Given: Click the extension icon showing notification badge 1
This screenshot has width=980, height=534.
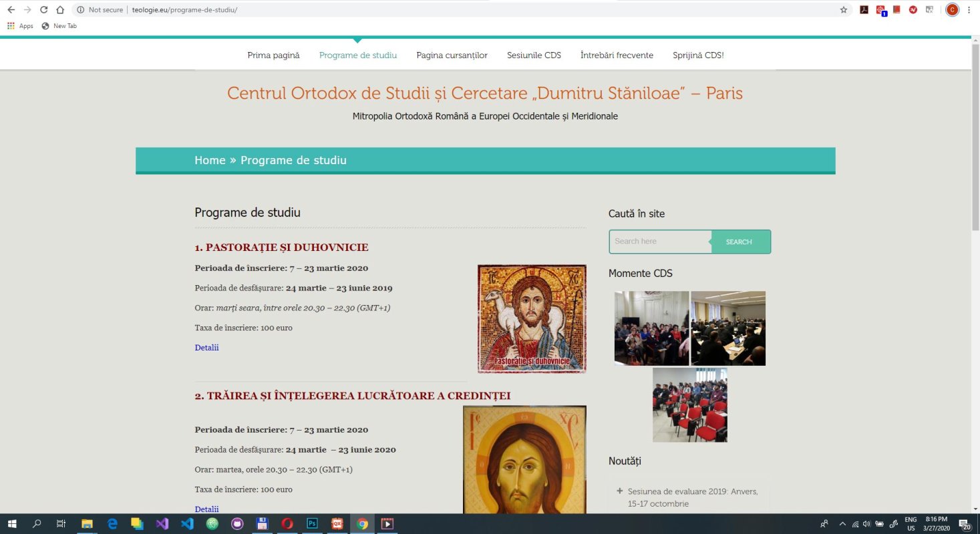Looking at the screenshot, I should pos(880,9).
